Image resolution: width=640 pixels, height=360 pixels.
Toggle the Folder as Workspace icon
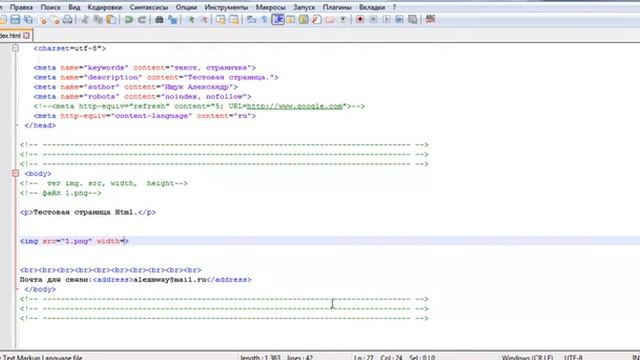[x=330, y=19]
